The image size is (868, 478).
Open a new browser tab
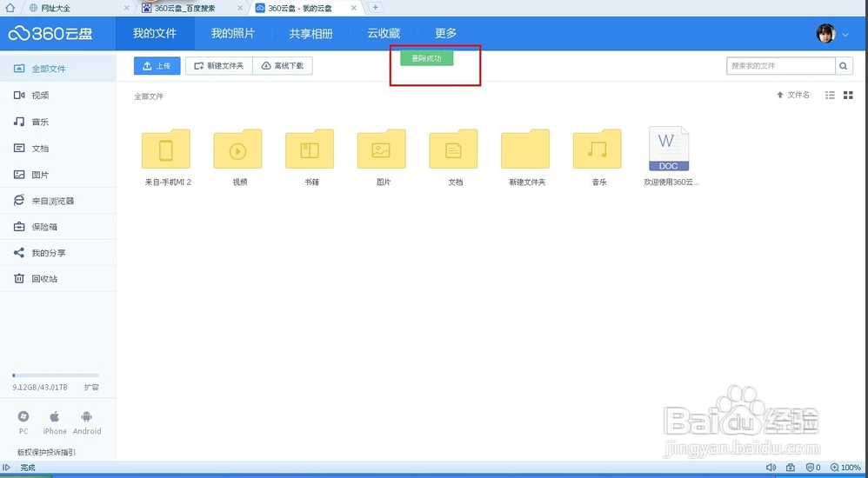pyautogui.click(x=376, y=8)
